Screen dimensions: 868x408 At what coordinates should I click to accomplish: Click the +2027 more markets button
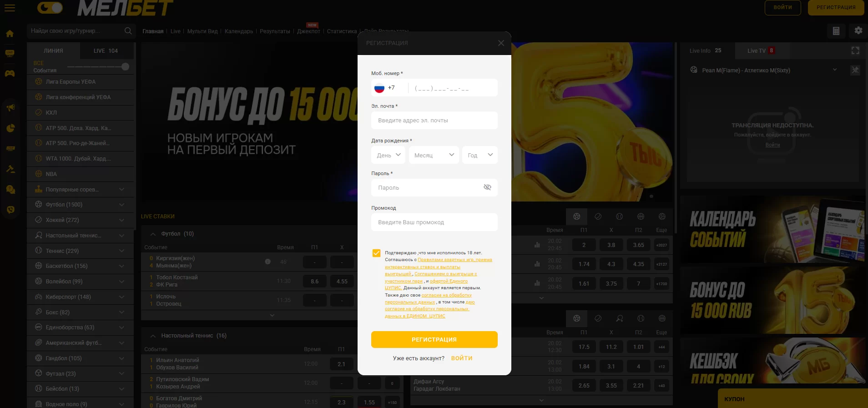coord(661,245)
